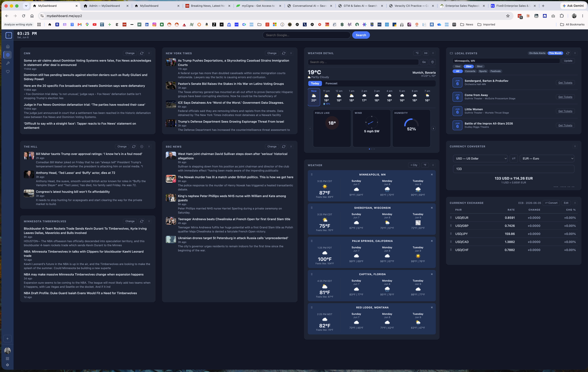The image size is (588, 372).
Task: Open Chrome three-dot menu
Action: pos(583,16)
